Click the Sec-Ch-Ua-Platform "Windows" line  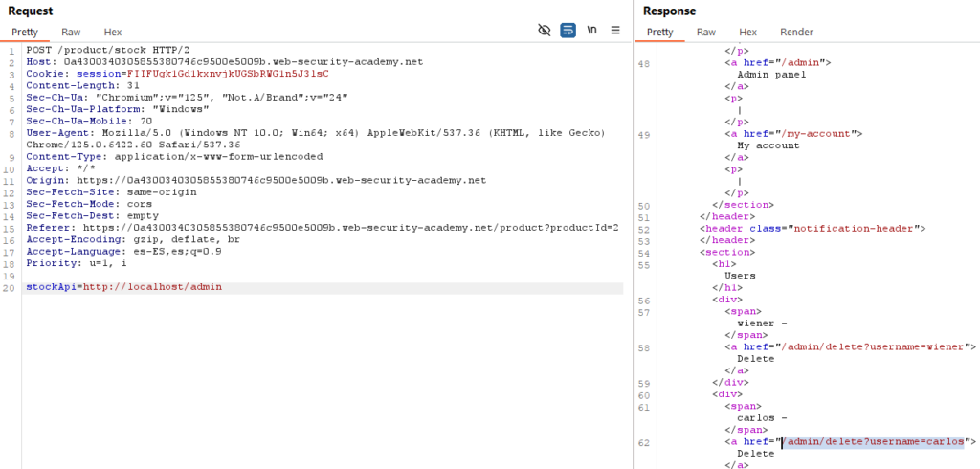(x=118, y=109)
